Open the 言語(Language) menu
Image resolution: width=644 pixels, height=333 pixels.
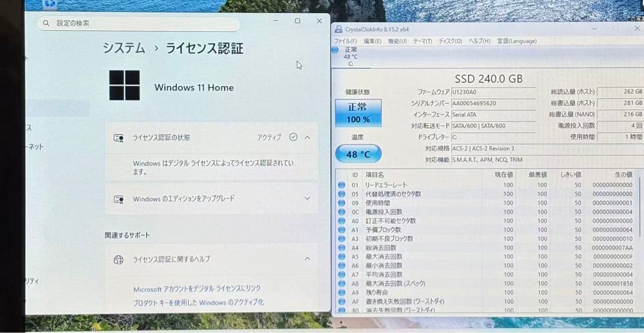pyautogui.click(x=516, y=41)
